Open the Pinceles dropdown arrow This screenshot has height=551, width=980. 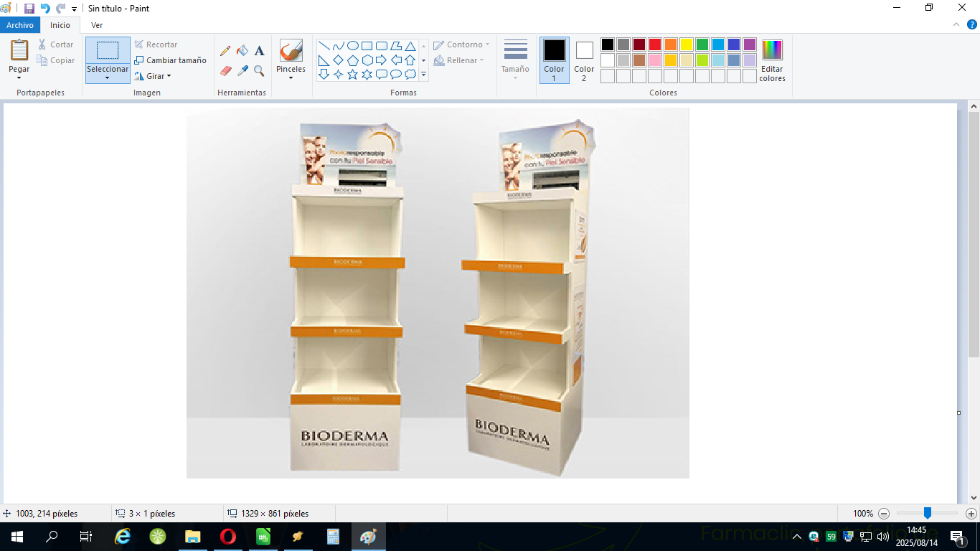pyautogui.click(x=291, y=78)
